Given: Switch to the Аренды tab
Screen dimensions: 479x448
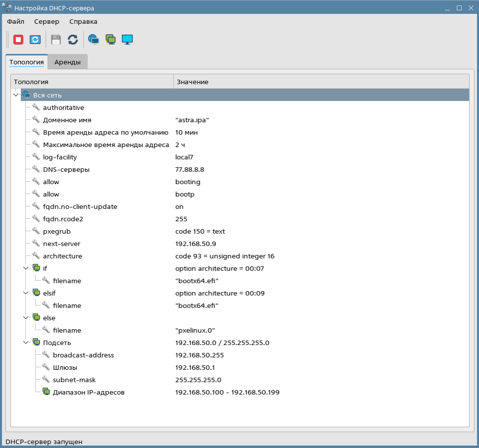Looking at the screenshot, I should point(67,62).
